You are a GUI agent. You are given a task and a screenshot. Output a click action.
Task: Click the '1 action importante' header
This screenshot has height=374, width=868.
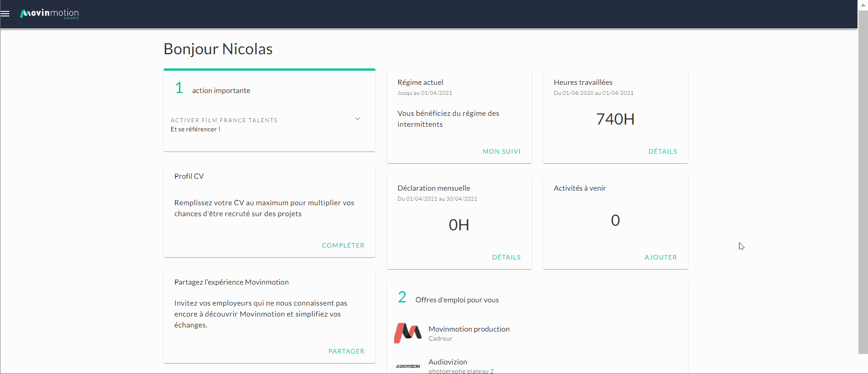[213, 88]
